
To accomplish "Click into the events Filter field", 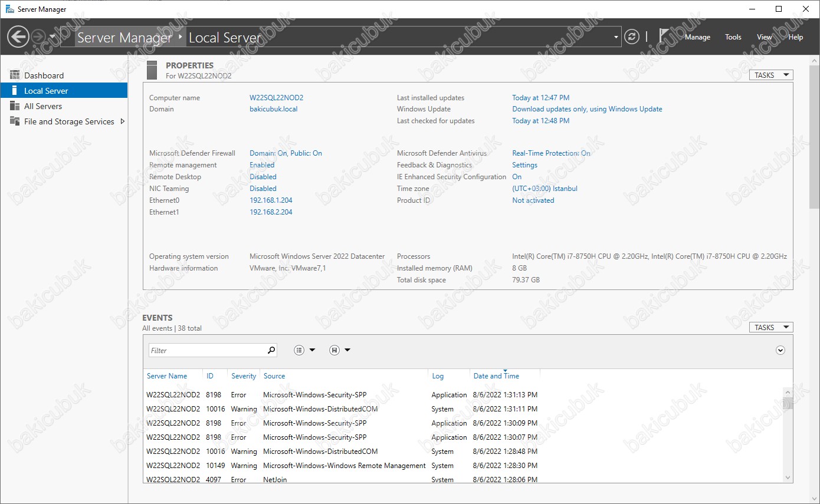I will (x=206, y=350).
